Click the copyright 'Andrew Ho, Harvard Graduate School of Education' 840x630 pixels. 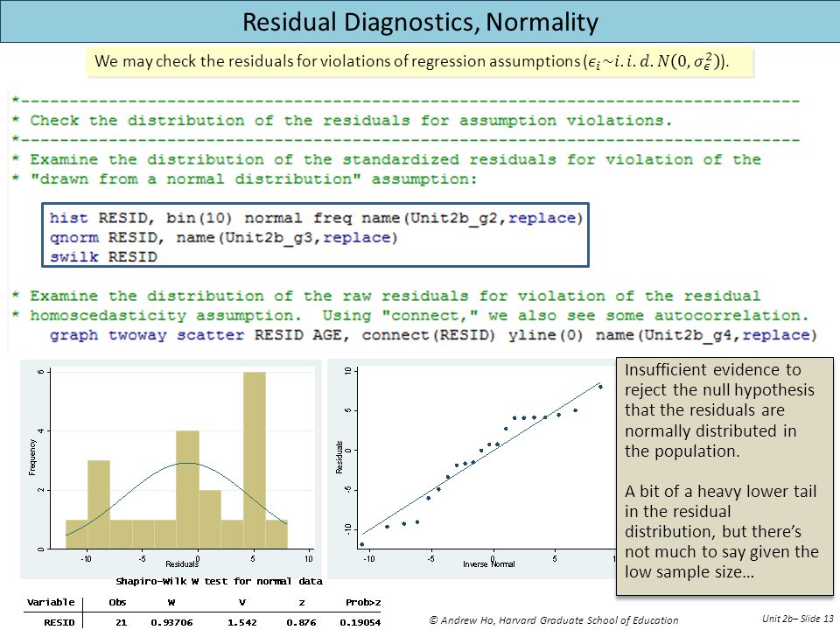[x=554, y=620]
